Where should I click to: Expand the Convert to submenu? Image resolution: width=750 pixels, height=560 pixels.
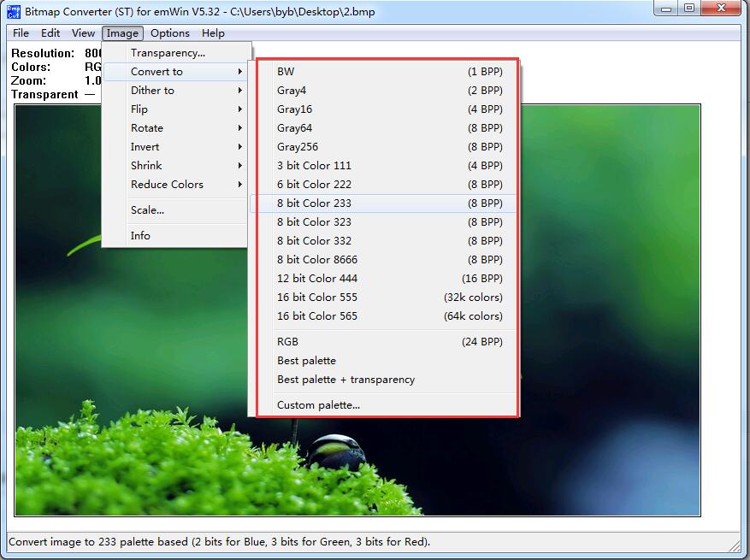click(x=176, y=71)
